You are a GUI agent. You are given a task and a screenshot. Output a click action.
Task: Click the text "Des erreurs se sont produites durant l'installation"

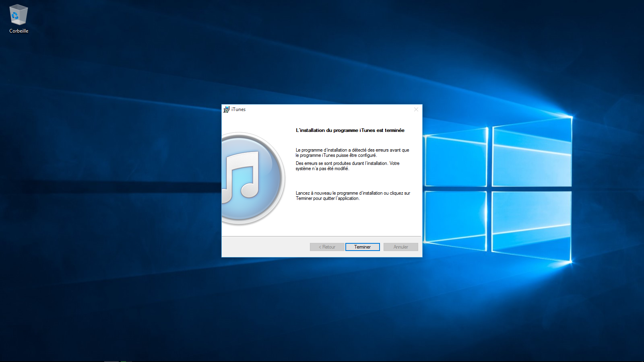click(x=341, y=163)
